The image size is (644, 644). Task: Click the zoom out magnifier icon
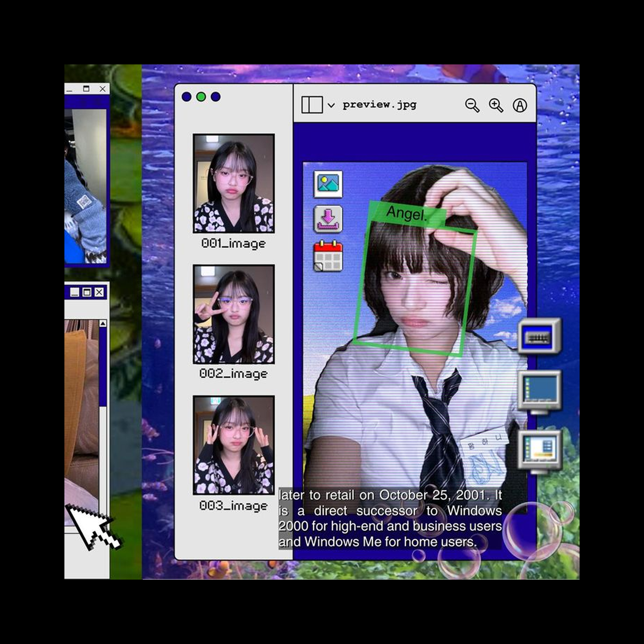pos(472,105)
